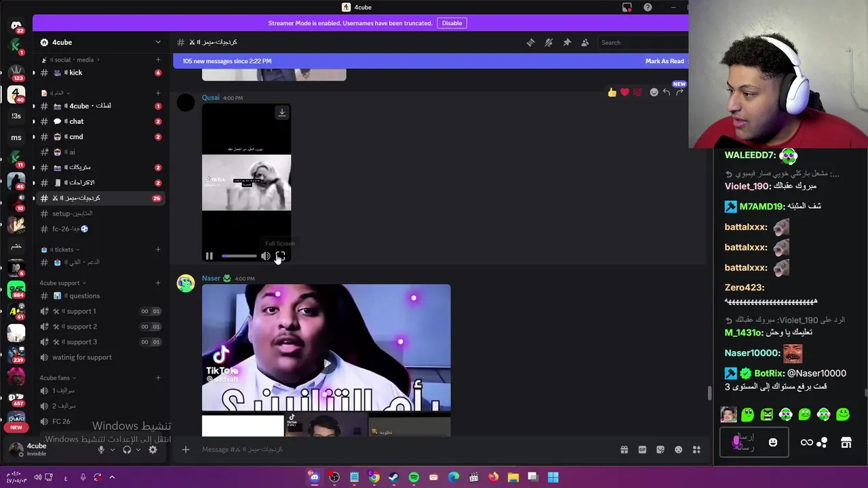Click the add attachment plus button
This screenshot has height=488, width=868.
[185, 449]
